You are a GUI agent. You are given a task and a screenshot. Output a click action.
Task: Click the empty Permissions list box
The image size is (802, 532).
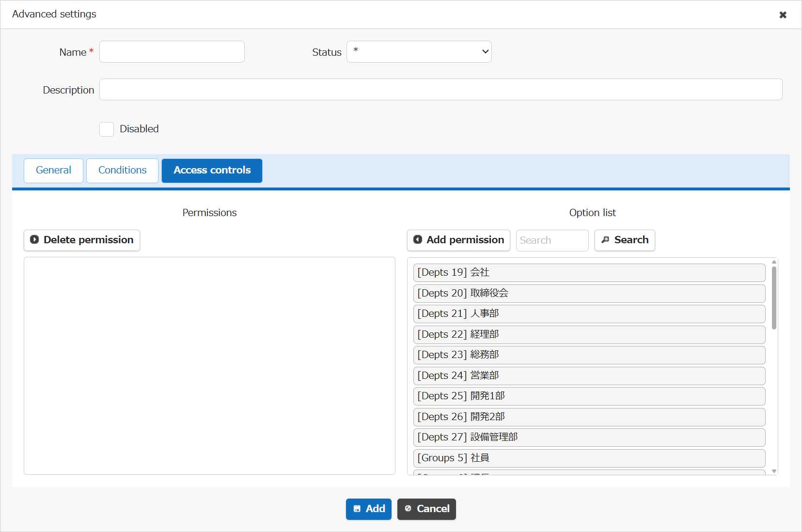(209, 366)
